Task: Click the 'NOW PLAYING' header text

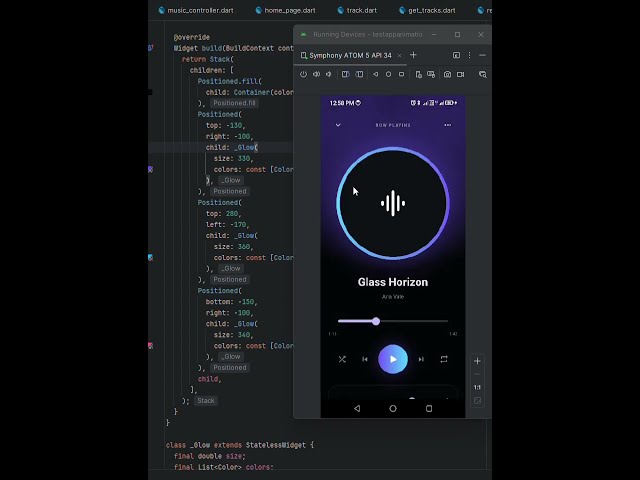Action: pos(393,125)
